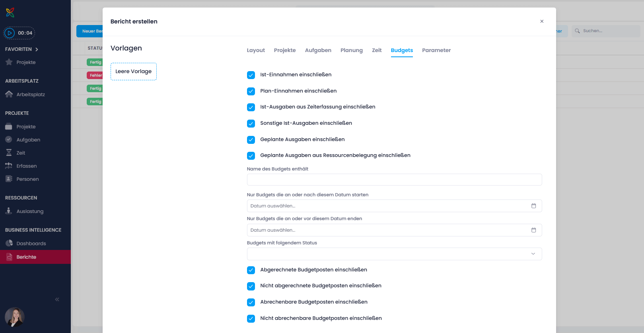Open Projekte folder icon under PROJEKTE

[9, 127]
